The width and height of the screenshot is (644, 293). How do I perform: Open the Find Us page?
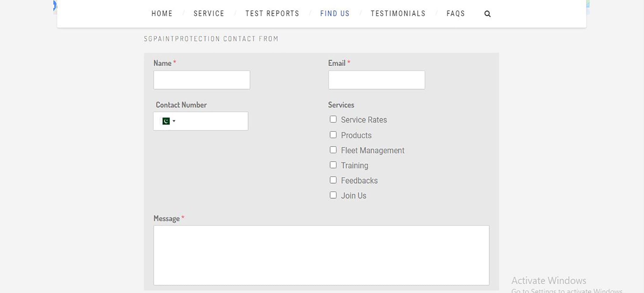coord(335,13)
